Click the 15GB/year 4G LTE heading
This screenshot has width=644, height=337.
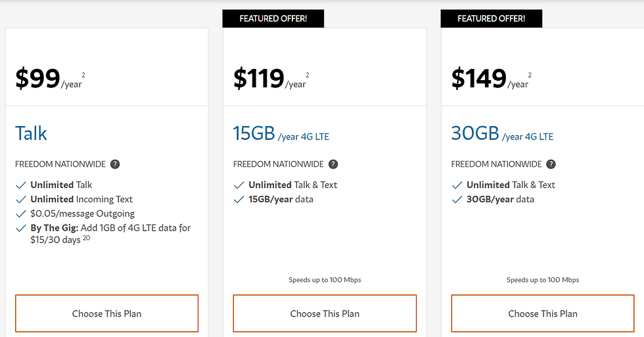point(281,135)
